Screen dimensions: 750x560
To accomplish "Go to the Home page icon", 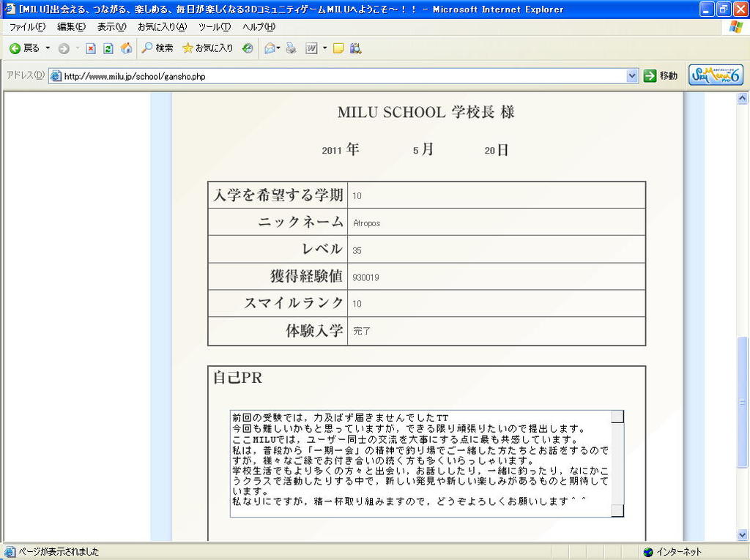I will click(126, 48).
